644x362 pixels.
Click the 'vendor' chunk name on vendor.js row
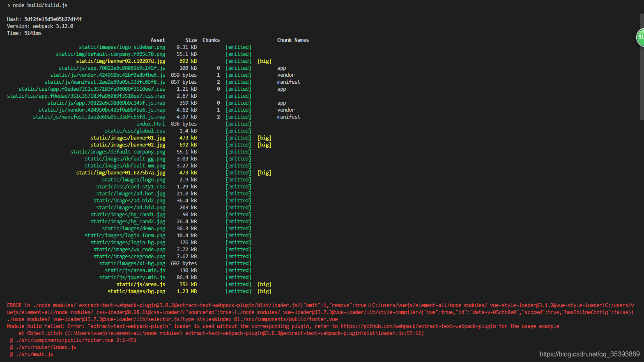tap(286, 75)
